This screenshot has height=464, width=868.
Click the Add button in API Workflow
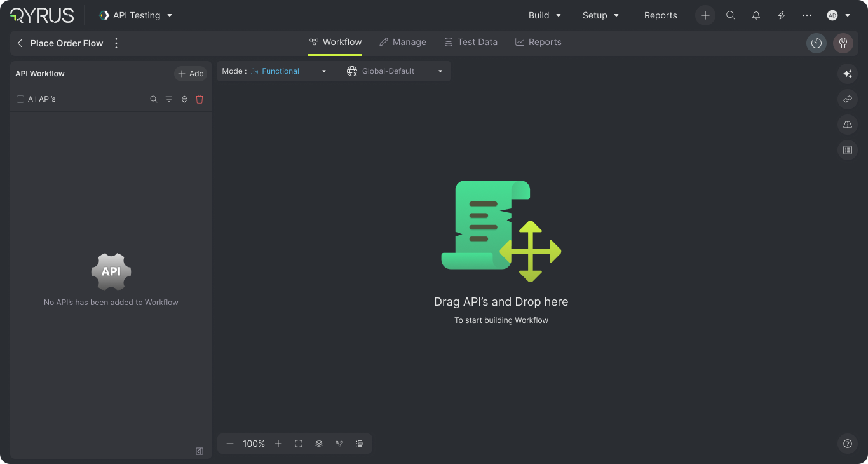[x=191, y=74]
